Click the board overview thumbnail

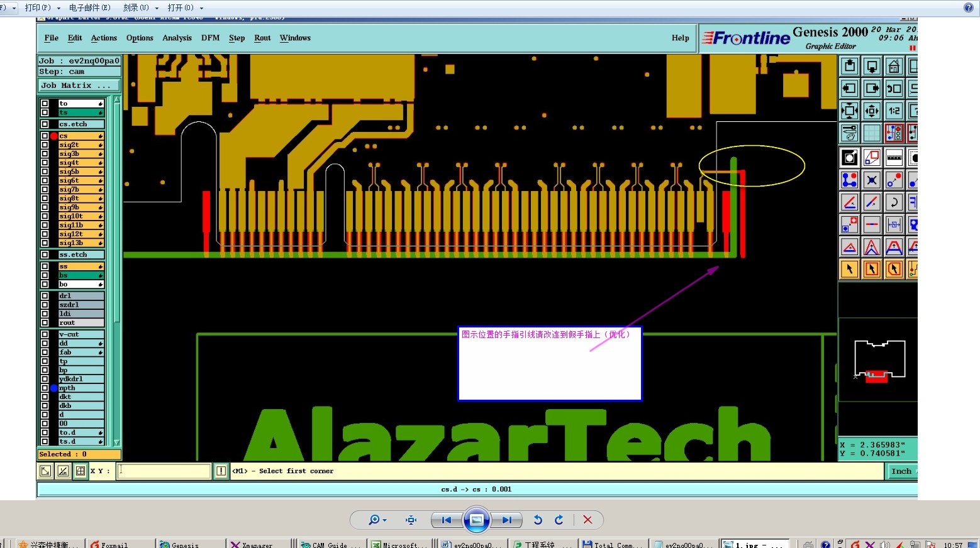879,360
